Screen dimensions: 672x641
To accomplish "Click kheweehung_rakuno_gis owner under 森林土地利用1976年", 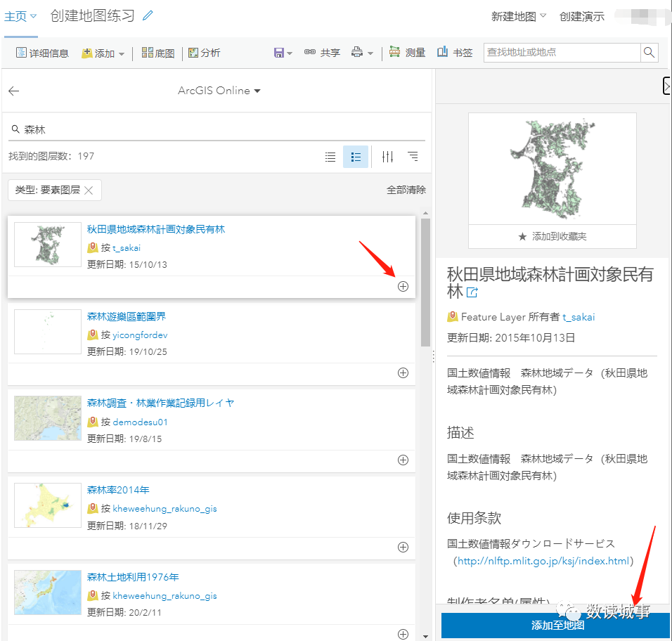I will click(x=164, y=595).
